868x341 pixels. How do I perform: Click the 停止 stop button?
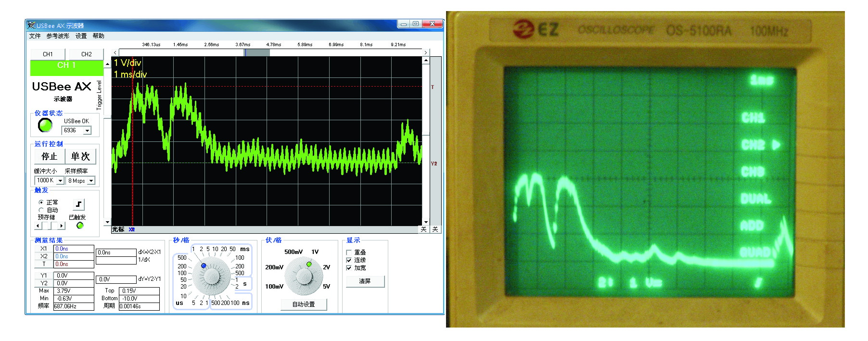[x=50, y=156]
